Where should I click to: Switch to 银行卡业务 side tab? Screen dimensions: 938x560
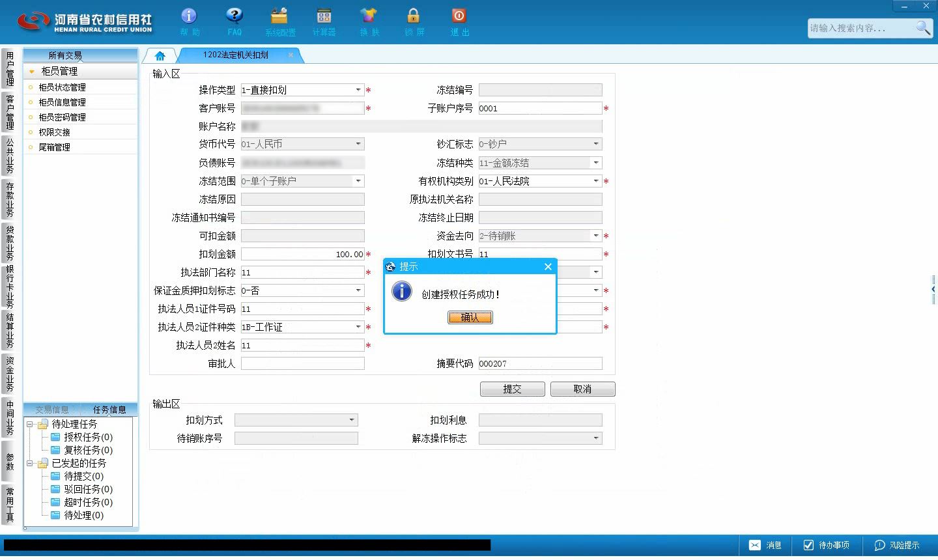pyautogui.click(x=10, y=287)
